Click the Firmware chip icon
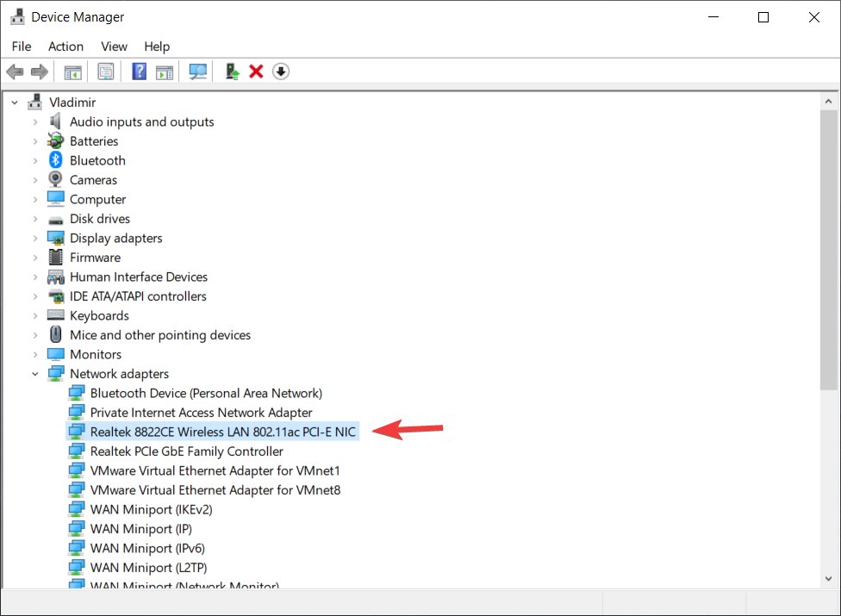Viewport: 841px width, 616px height. pyautogui.click(x=56, y=258)
